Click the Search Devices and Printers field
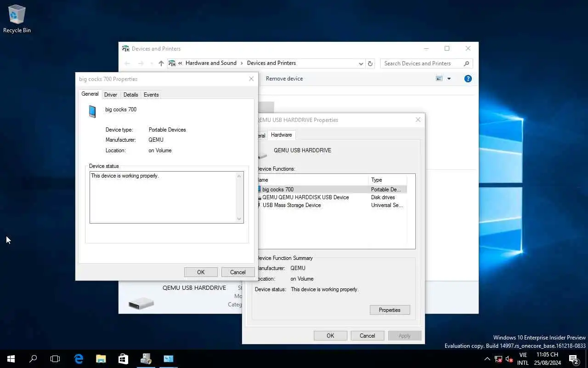The image size is (588, 368). click(422, 63)
